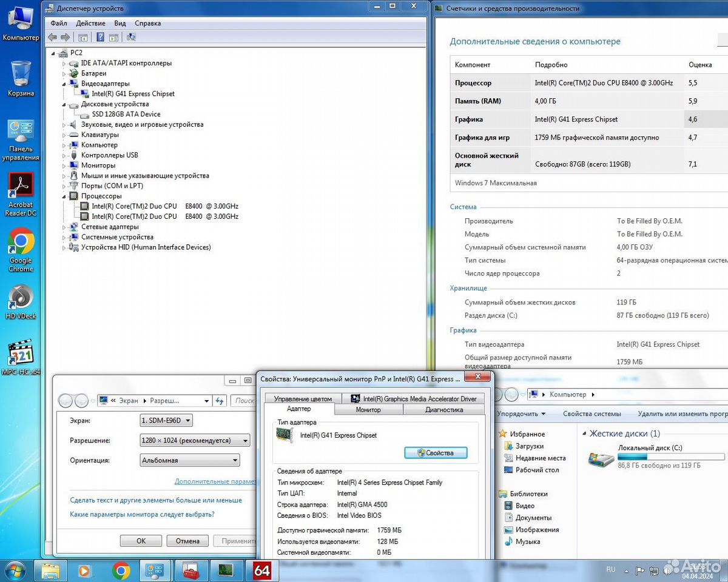Open the Действие menu
Screen dimensions: 728x582
(91, 23)
